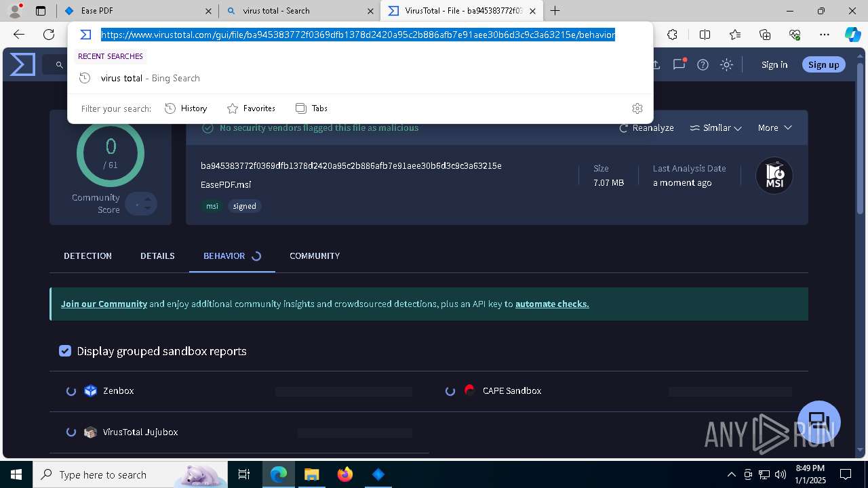Open the DETECTION tab
868x488 pixels.
tap(87, 256)
